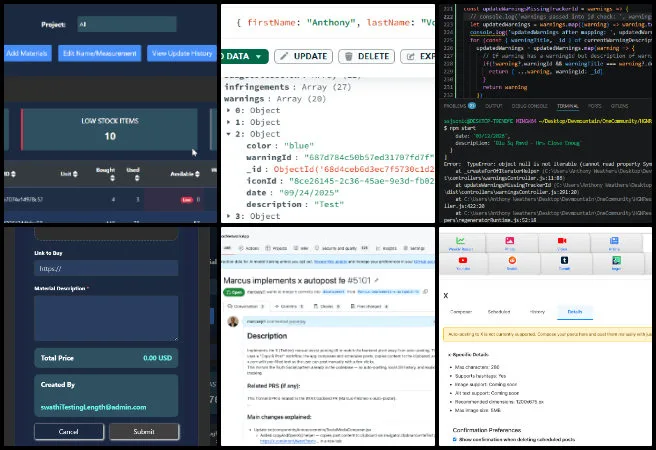Click the description value "Test"
The image size is (656, 450).
[x=329, y=205]
